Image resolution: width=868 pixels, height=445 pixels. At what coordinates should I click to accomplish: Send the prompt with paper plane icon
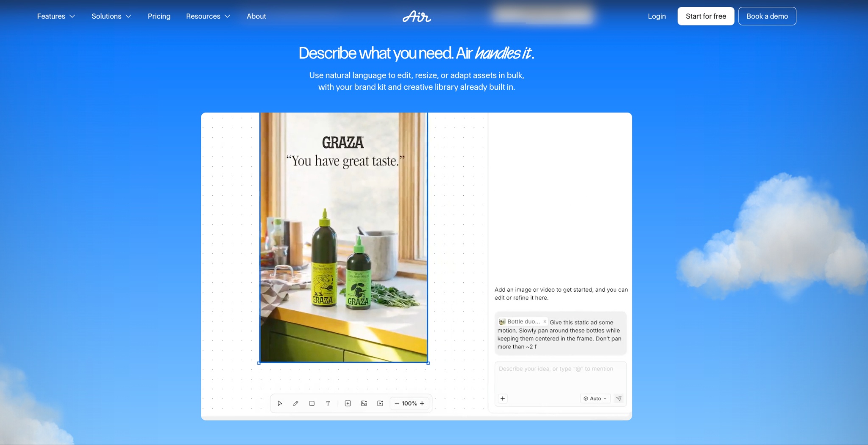619,398
